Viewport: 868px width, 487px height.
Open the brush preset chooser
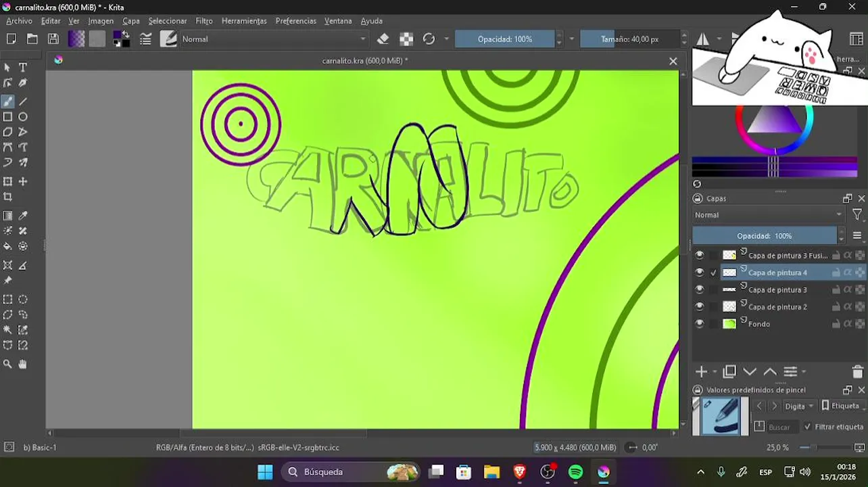coord(168,39)
